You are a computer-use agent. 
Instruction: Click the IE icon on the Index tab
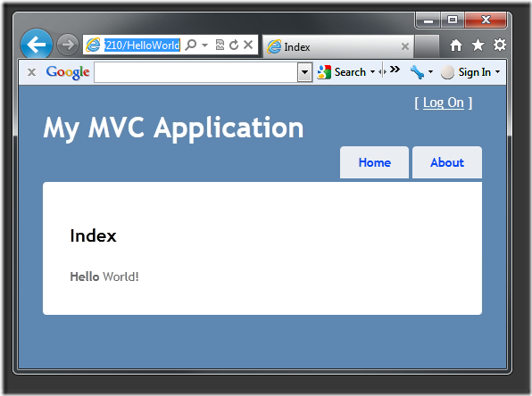tap(274, 46)
